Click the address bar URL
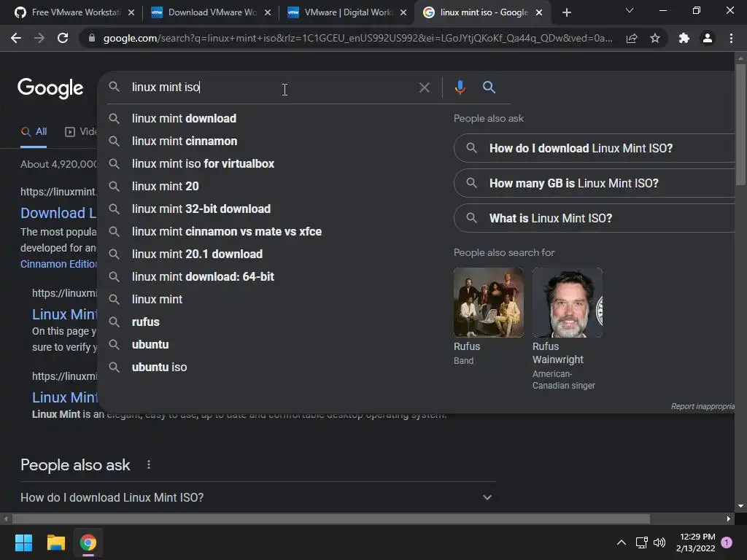Image resolution: width=747 pixels, height=560 pixels. coord(357,38)
